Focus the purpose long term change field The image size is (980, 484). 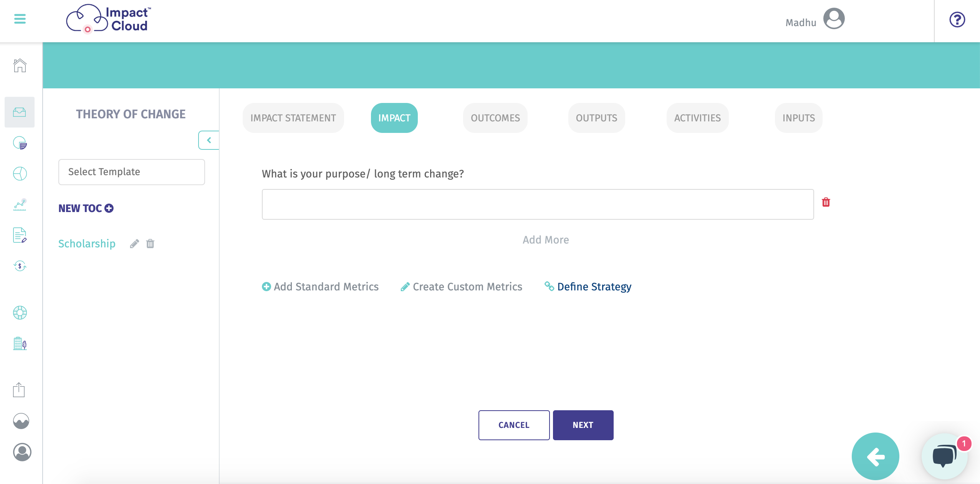[538, 204]
